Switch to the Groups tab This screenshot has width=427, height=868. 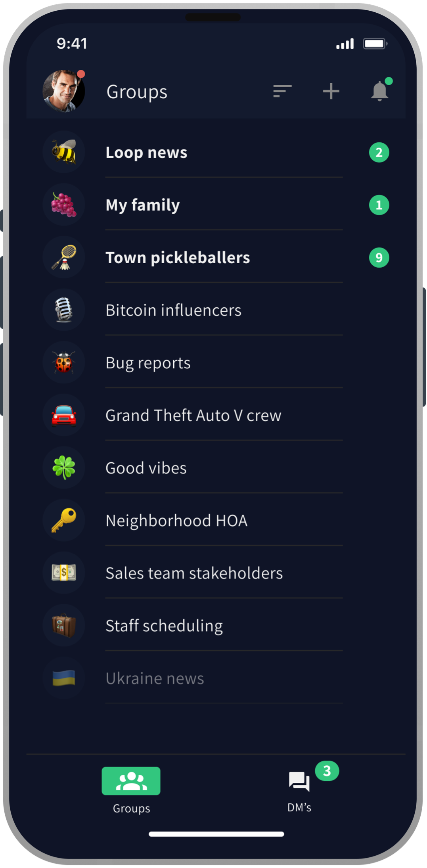[131, 788]
